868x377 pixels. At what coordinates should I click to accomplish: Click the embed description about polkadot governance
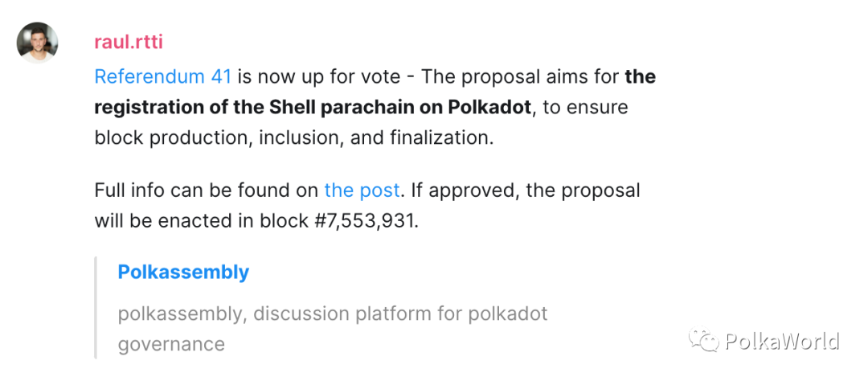click(x=332, y=313)
